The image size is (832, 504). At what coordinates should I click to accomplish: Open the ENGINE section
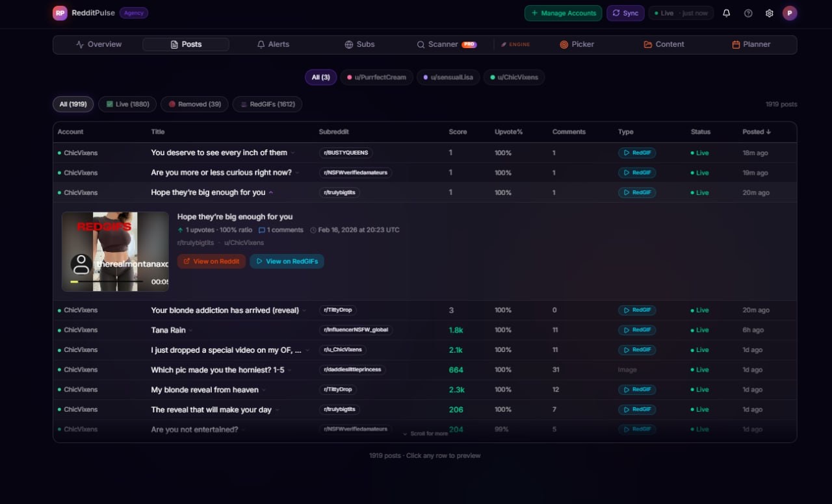coord(515,44)
